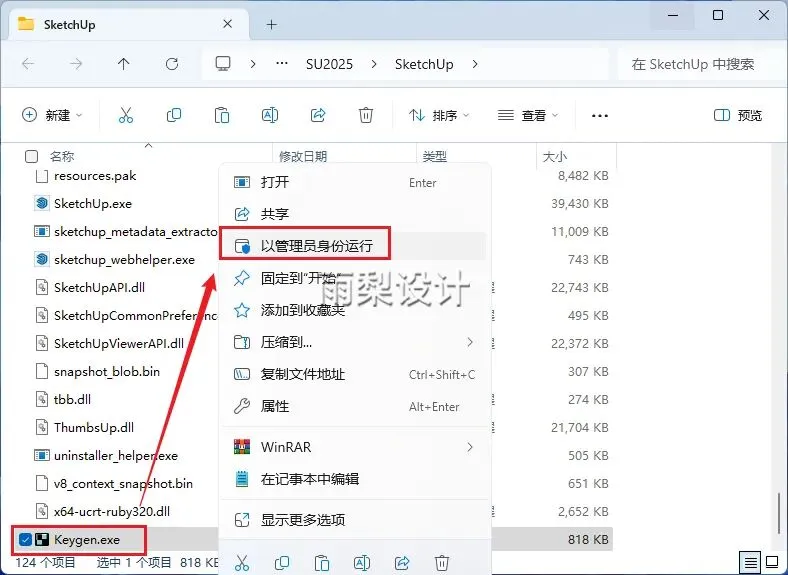Go up one folder level
Image resolution: width=788 pixels, height=575 pixels.
tap(124, 64)
